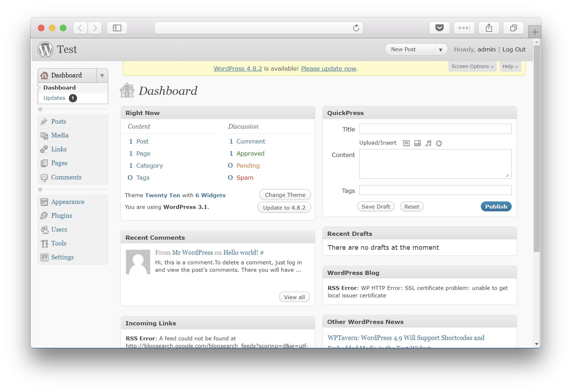Open the Comments menu icon
This screenshot has width=572, height=392.
coord(44,178)
